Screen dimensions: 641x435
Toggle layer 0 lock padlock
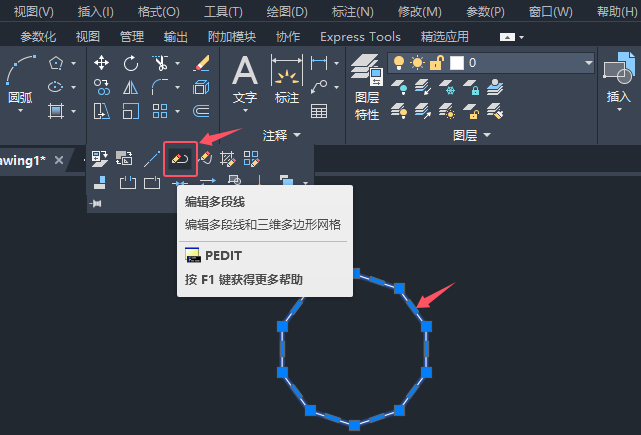pyautogui.click(x=437, y=63)
